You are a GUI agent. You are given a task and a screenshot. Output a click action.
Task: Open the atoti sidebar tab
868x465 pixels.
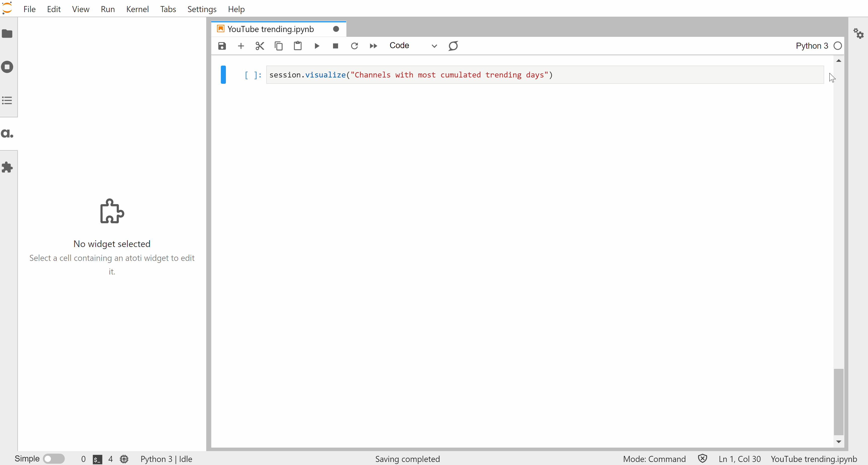click(x=7, y=133)
